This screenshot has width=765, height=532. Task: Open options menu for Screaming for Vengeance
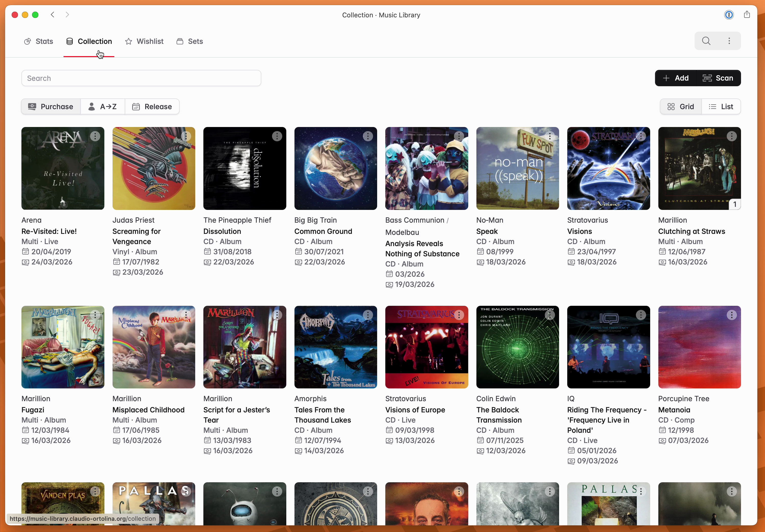pos(186,136)
